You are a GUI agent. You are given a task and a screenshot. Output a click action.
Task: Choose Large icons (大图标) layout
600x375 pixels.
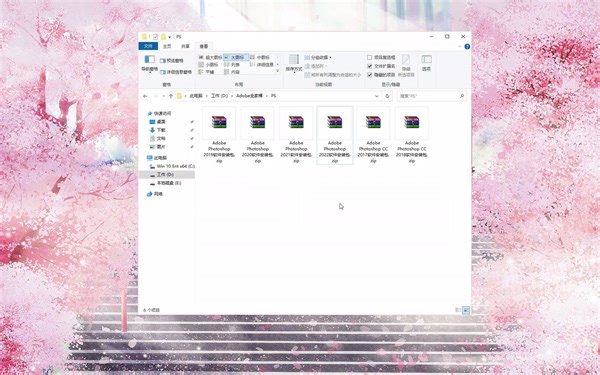(x=236, y=57)
